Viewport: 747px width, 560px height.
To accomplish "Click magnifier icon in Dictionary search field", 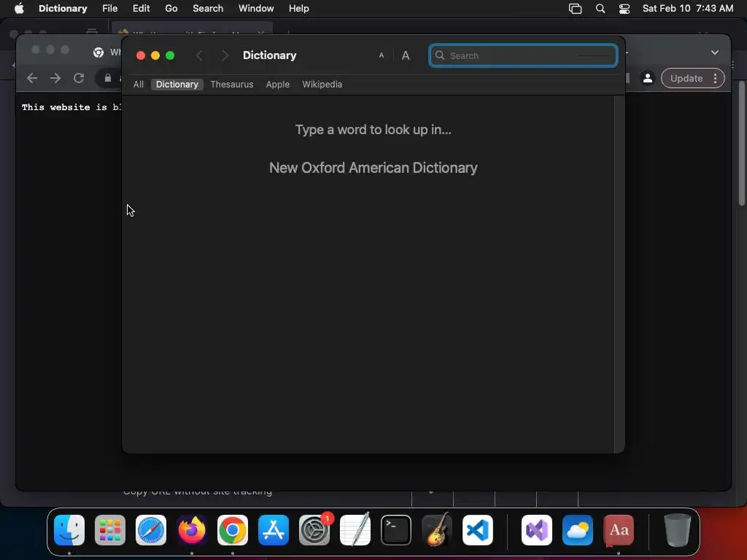I will (440, 55).
